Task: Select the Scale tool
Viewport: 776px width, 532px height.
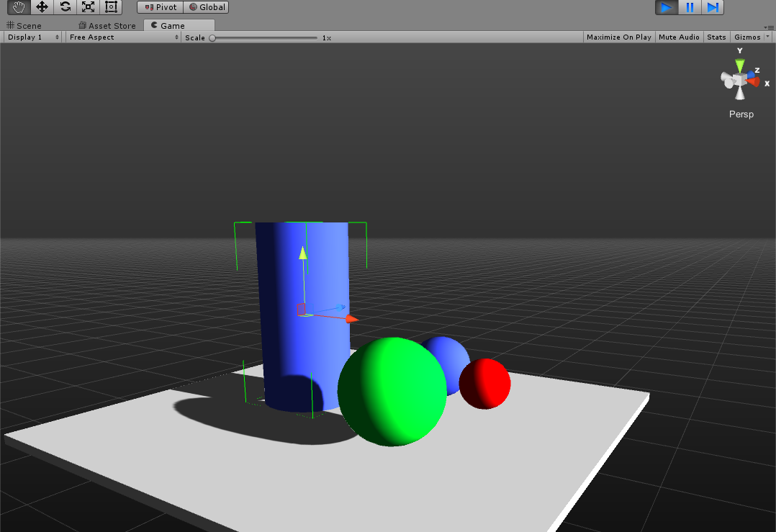Action: pyautogui.click(x=88, y=7)
